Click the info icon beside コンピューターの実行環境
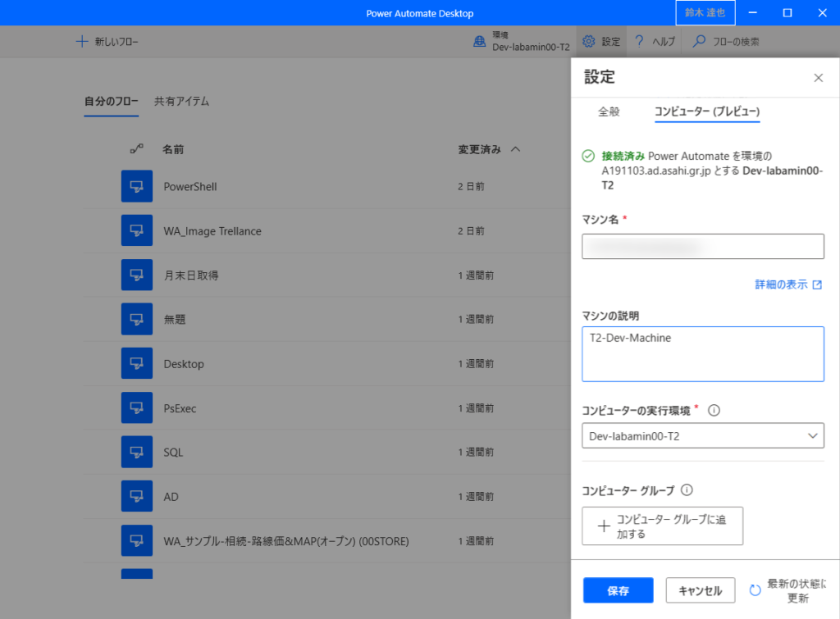This screenshot has width=840, height=619. 714,410
